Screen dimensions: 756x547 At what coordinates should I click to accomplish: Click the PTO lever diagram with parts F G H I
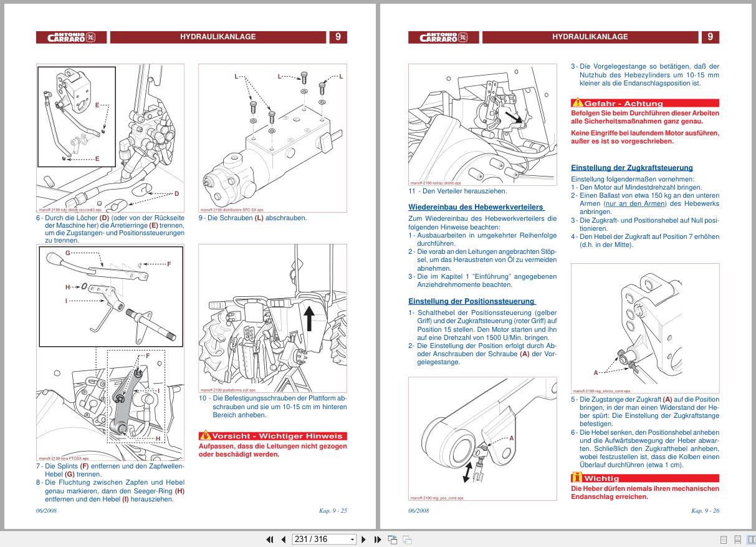click(110, 352)
